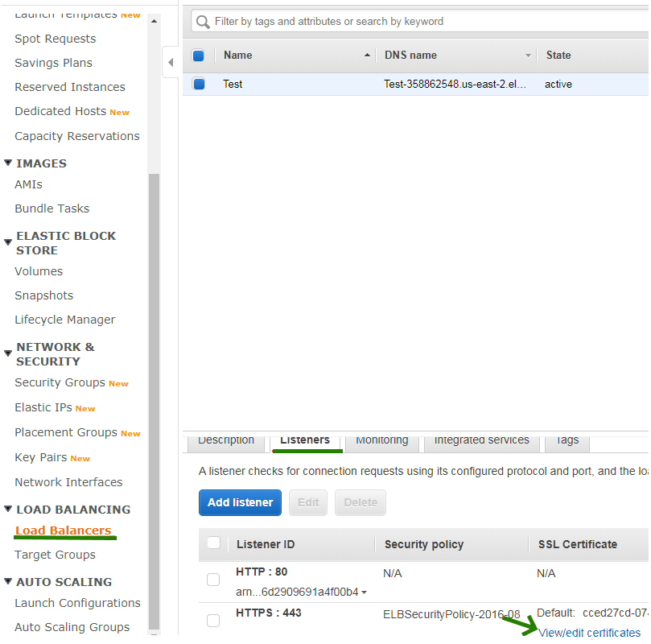Expand the HTTP 80 listener ARN arrow
651x644 pixels.
[364, 592]
